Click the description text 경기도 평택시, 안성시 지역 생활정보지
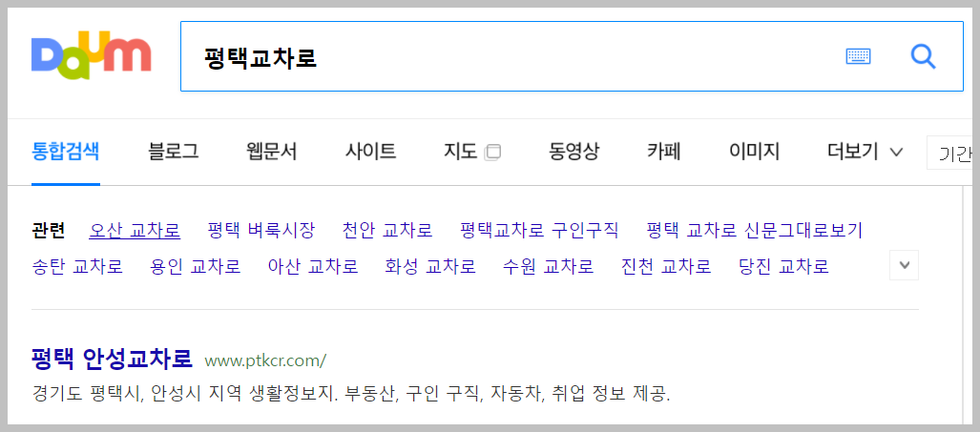The image size is (980, 432). tap(185, 395)
